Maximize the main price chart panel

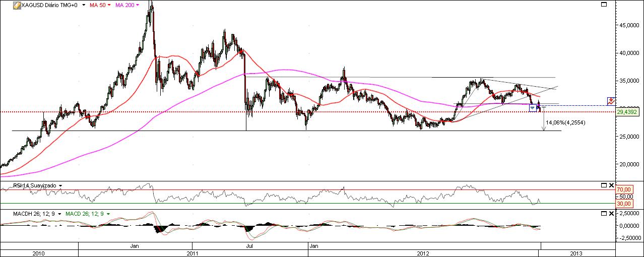click(604, 5)
